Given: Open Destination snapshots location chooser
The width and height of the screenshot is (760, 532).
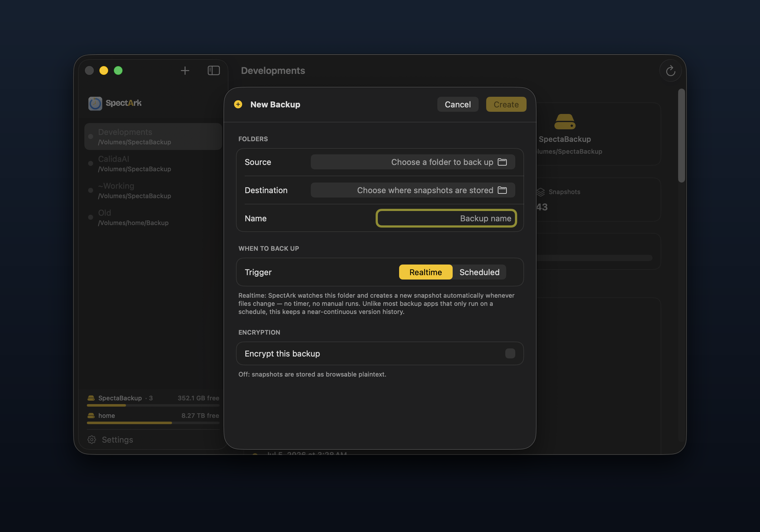Looking at the screenshot, I should coord(413,190).
